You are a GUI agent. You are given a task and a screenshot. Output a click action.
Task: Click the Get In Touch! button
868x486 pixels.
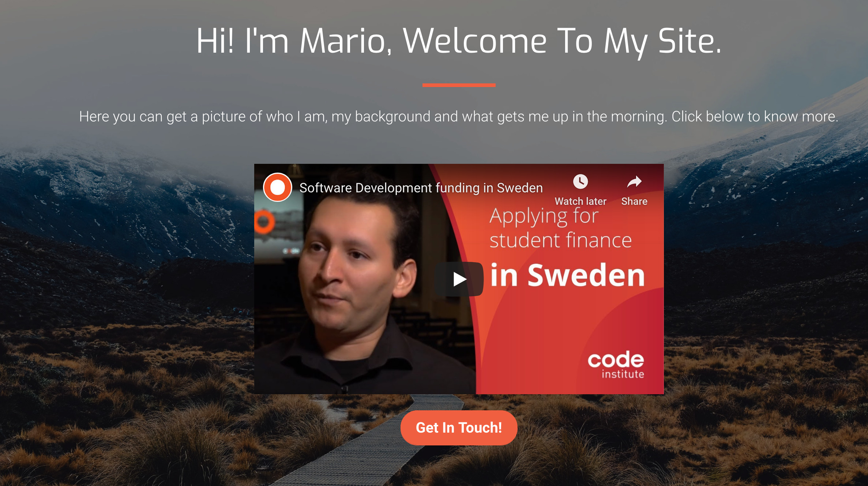[459, 427]
